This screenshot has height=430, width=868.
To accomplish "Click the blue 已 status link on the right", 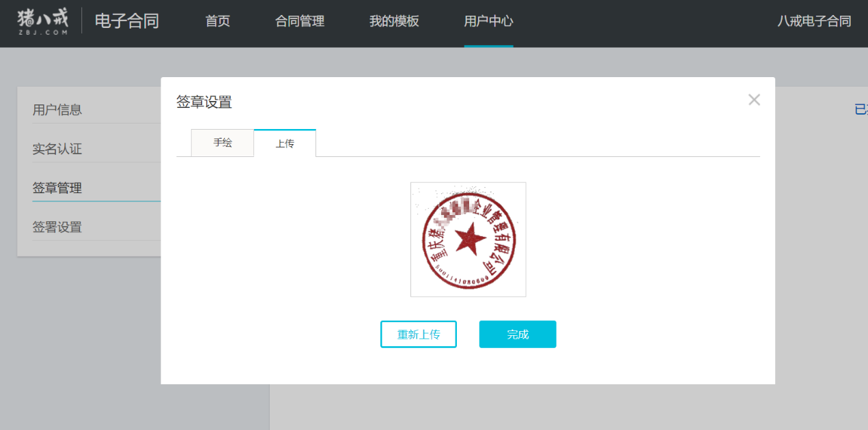I will tap(862, 109).
